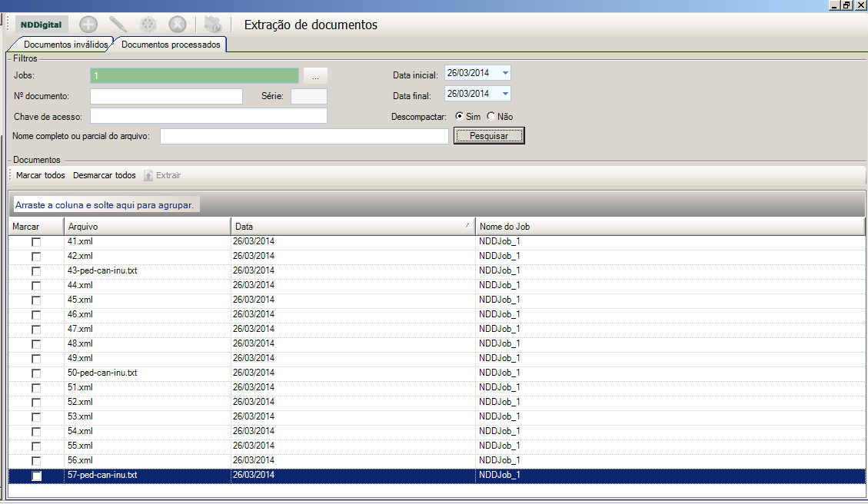Click Desmarcar todos
Image resolution: width=868 pixels, height=504 pixels.
tap(104, 175)
